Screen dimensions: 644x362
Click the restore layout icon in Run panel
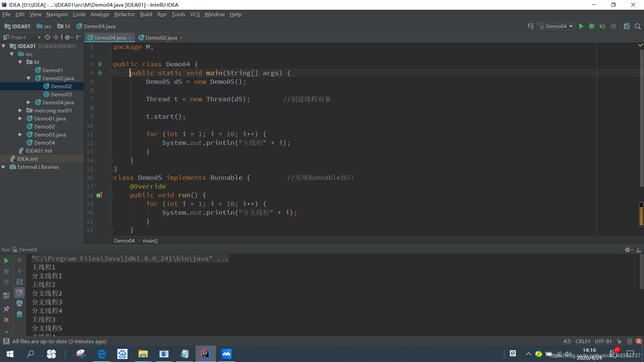pos(6,296)
